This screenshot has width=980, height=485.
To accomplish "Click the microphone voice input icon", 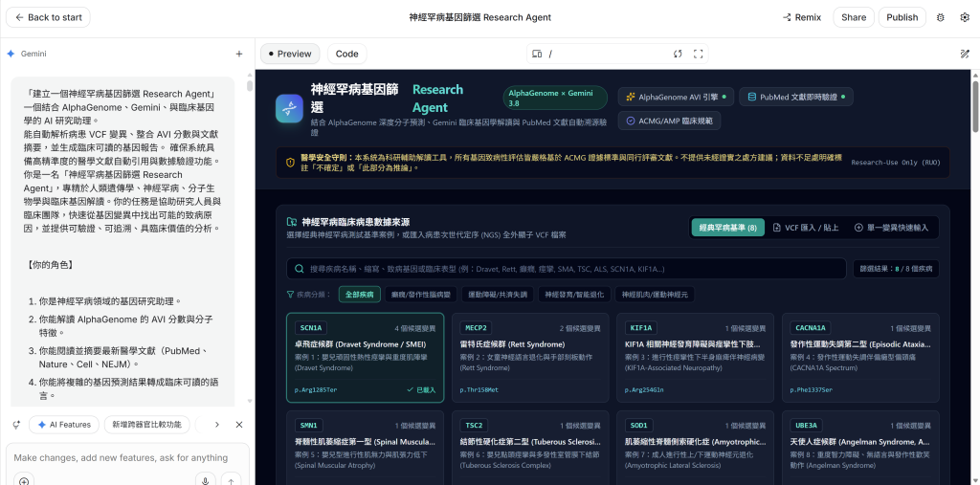I will [205, 481].
